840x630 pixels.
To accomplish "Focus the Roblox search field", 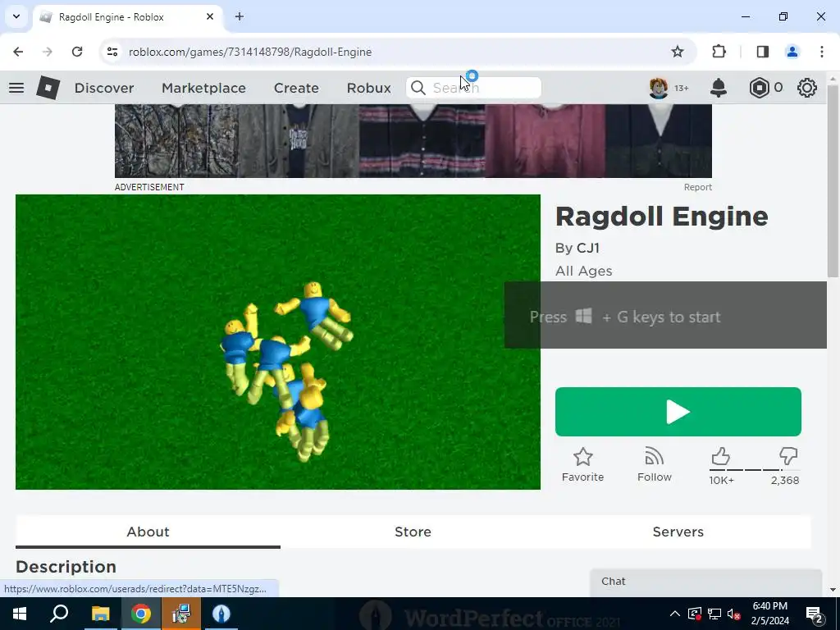I will pos(473,88).
